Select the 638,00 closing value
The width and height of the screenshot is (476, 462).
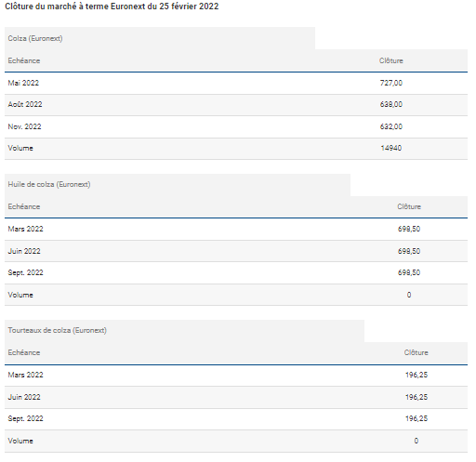[391, 104]
